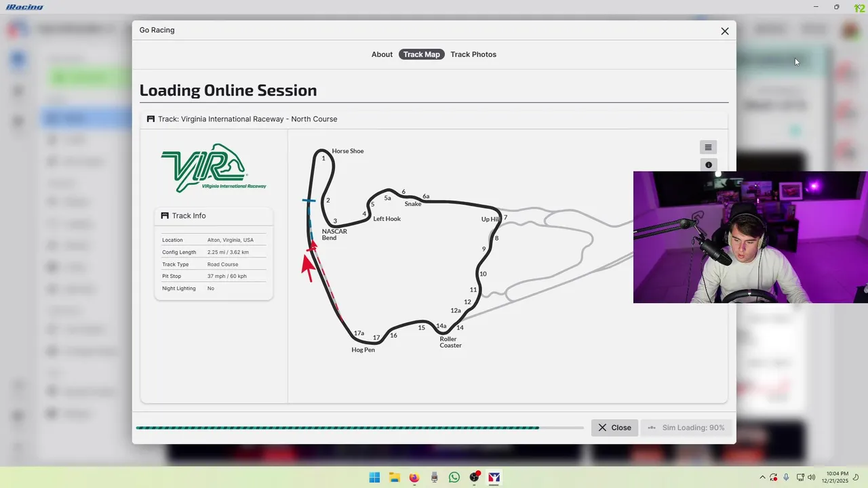Click the Close button beside the loading status

[614, 428]
